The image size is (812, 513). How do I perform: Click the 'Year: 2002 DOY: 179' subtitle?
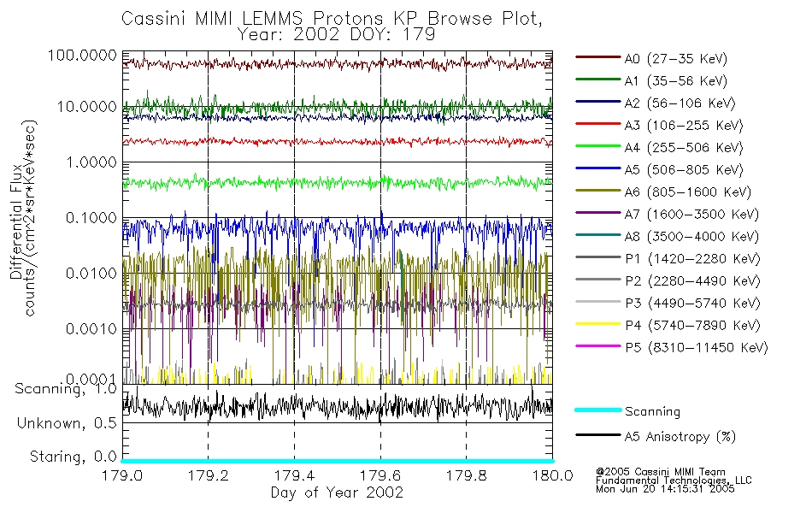click(336, 35)
